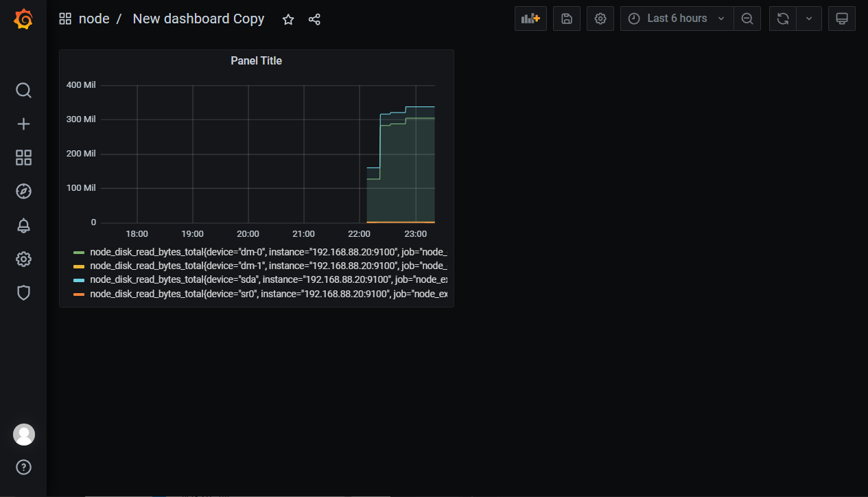Open the Alerting bell icon
The image size is (868, 497).
tap(23, 225)
